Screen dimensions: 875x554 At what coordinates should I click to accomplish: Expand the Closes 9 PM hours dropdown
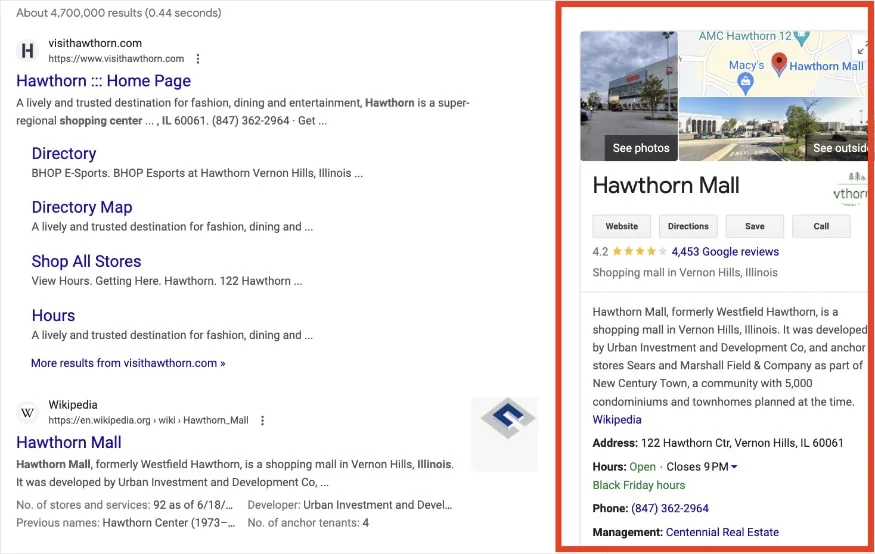[x=734, y=466]
